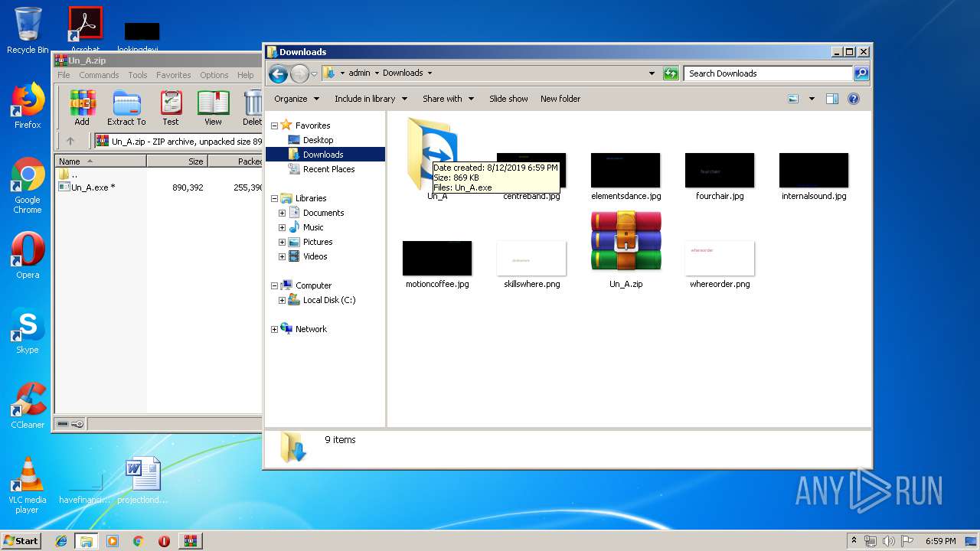980x551 pixels.
Task: Click the Internet Explorer taskbar icon
Action: click(x=61, y=541)
